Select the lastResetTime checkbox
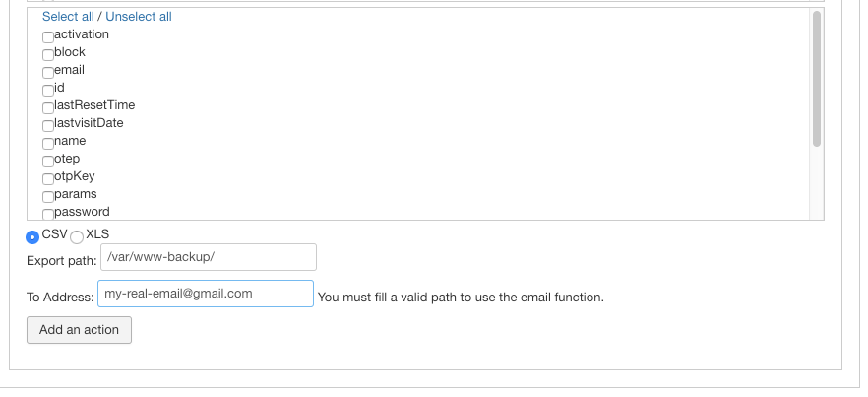Viewport: 868px width, 397px height. (x=48, y=107)
